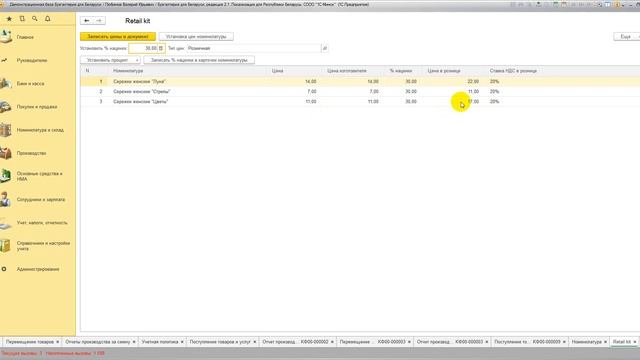
Task: Open the Главное section icon
Action: pyautogui.click(x=6, y=37)
